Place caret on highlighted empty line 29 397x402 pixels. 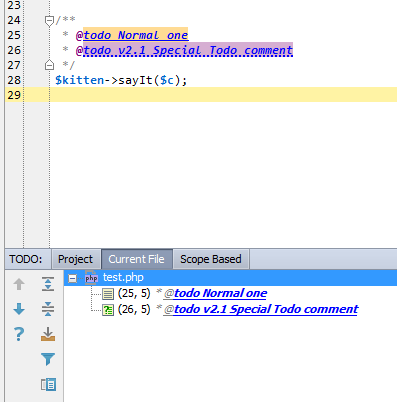(223, 95)
